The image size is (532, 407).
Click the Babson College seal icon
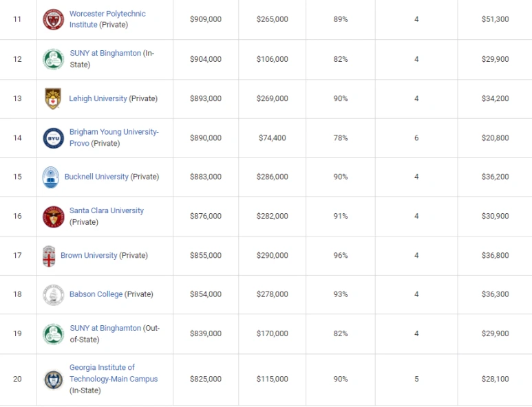click(x=53, y=295)
